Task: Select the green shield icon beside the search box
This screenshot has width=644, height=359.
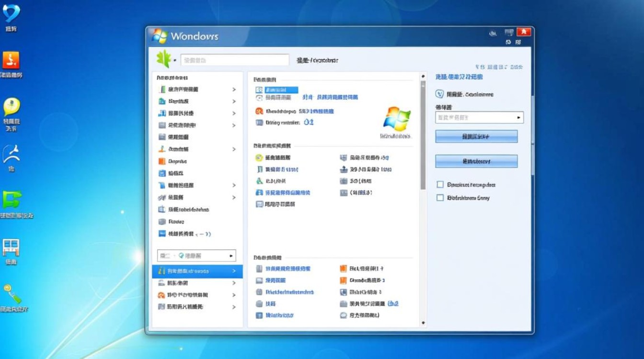Action: tap(164, 59)
